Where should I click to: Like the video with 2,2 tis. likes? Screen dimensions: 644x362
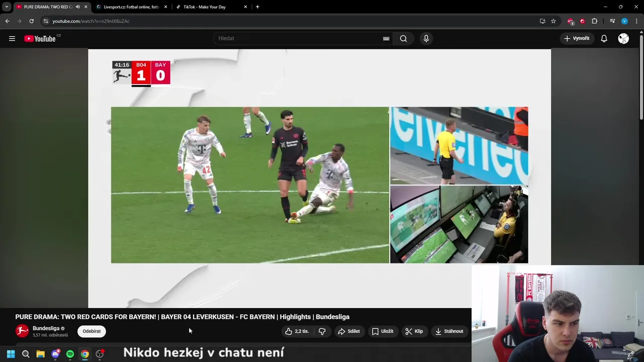[x=297, y=331]
